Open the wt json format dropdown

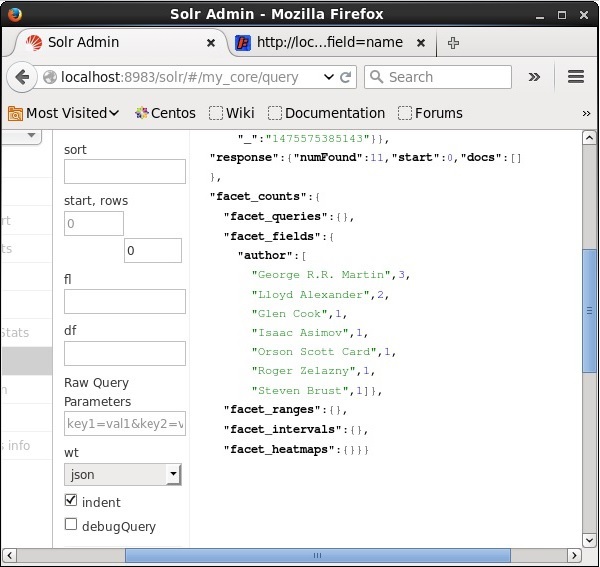pyautogui.click(x=122, y=474)
